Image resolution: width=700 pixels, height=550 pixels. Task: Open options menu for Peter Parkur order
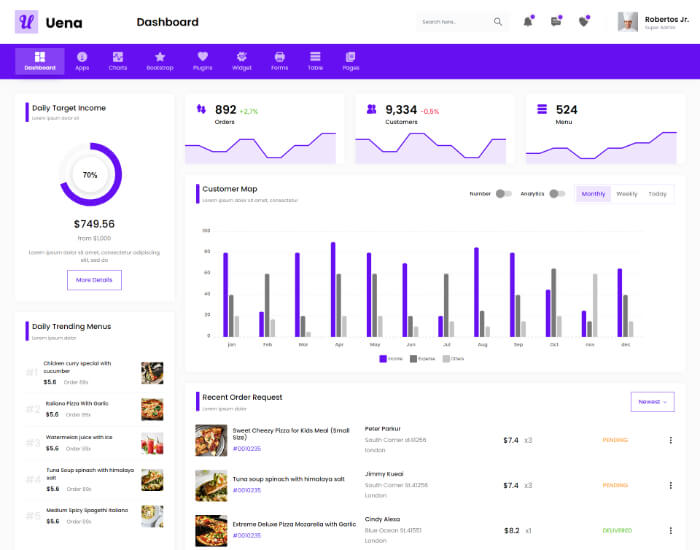point(670,440)
